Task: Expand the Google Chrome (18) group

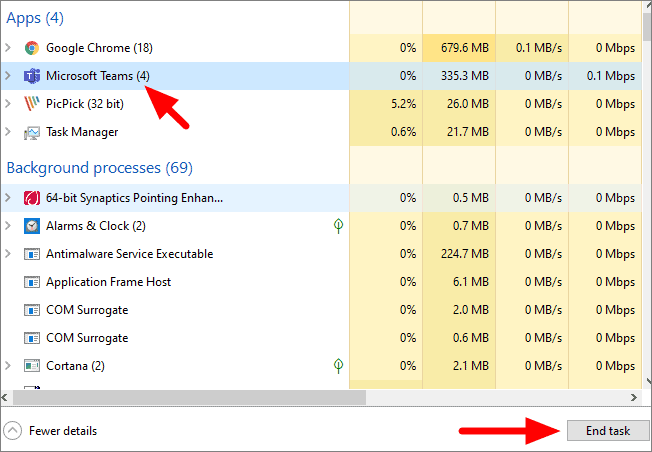Action: coord(7,48)
